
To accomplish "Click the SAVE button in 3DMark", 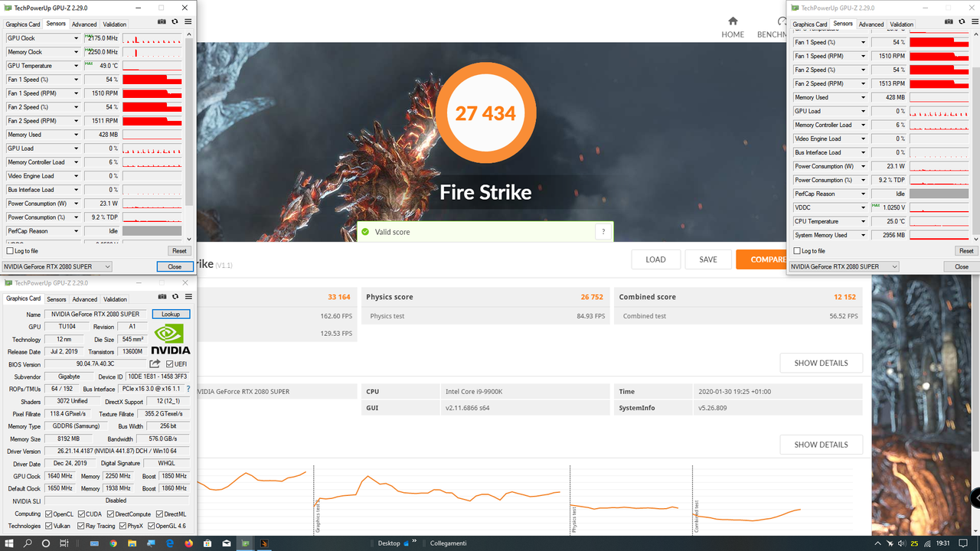I will [708, 259].
